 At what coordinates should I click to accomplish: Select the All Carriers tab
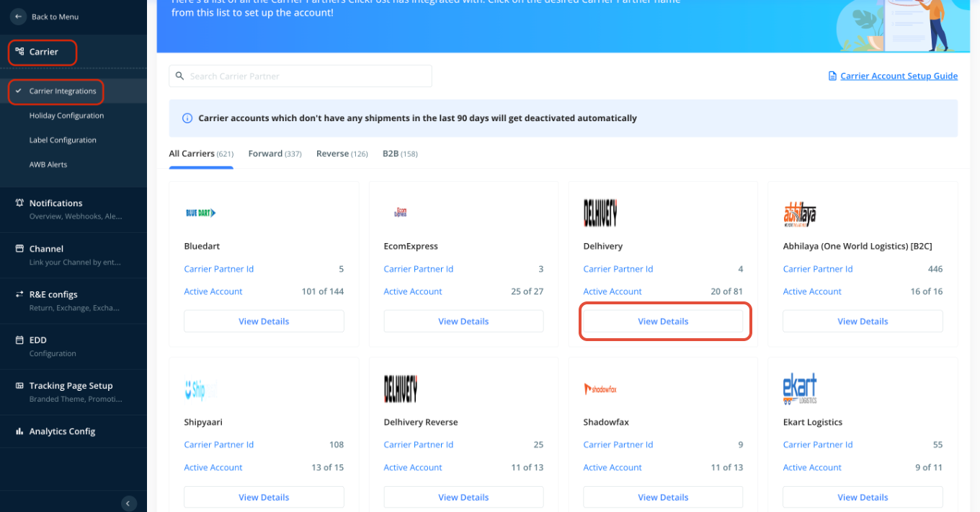(201, 154)
